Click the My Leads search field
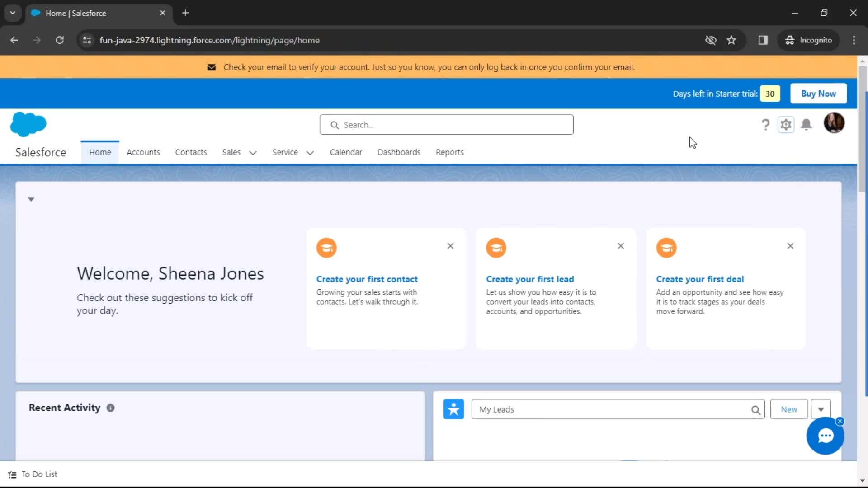 click(x=618, y=409)
